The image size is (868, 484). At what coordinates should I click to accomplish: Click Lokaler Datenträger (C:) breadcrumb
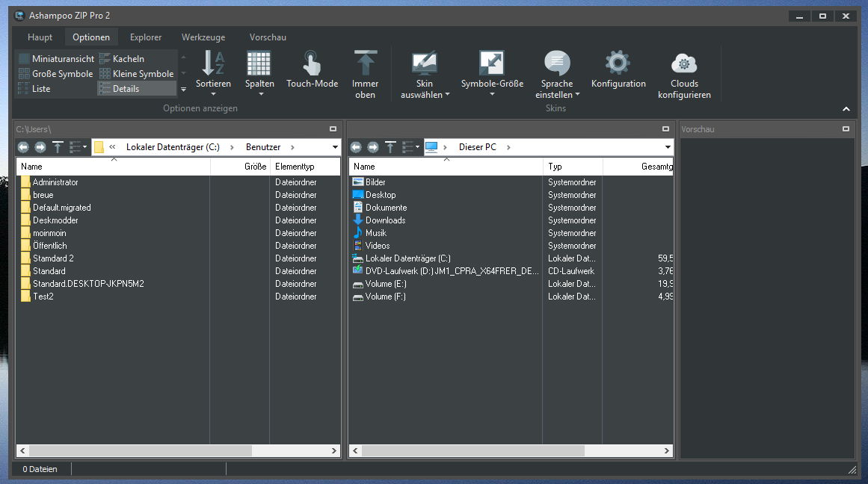[x=173, y=147]
